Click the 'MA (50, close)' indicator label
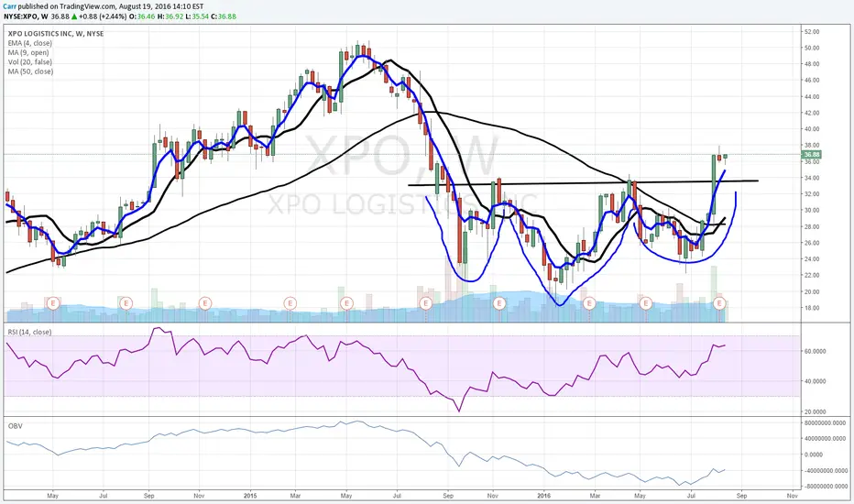This screenshot has height=504, width=854. click(x=30, y=71)
